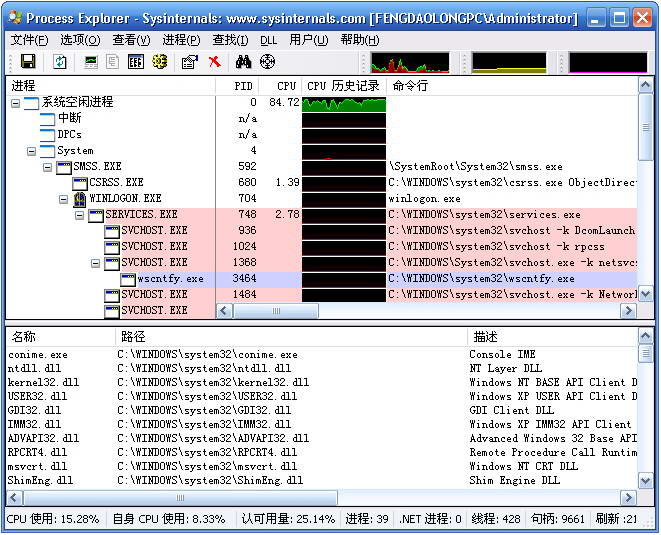Click process list vertical scrollbar up arrow
The height and width of the screenshot is (535, 661).
click(646, 85)
